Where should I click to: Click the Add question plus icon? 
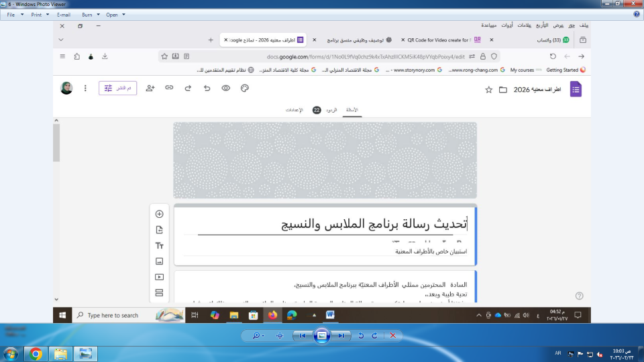point(159,215)
